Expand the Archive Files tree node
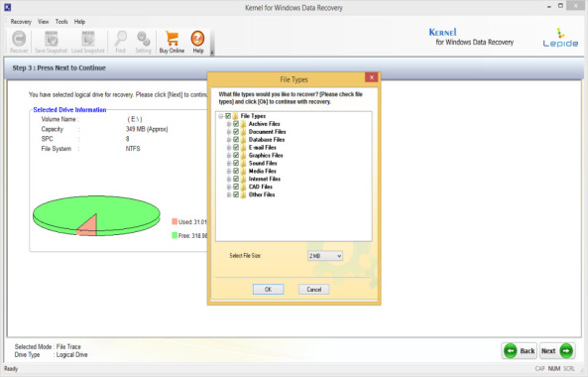 [x=229, y=124]
